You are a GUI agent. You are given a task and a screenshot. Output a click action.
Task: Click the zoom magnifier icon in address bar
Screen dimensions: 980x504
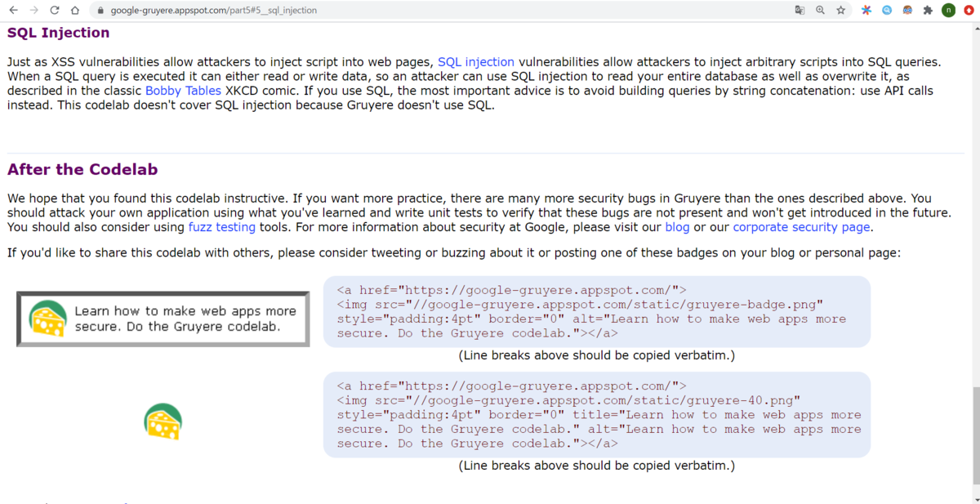click(820, 11)
